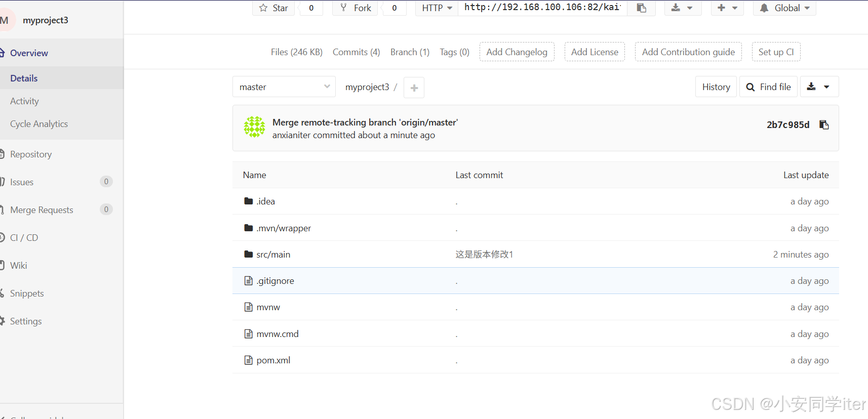The width and height of the screenshot is (868, 419).
Task: Click the myproject3 breadcrumb link
Action: tap(367, 87)
